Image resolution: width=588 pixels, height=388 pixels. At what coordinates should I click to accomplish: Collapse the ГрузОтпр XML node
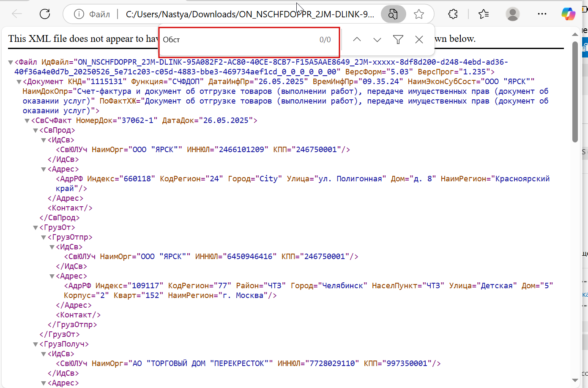(44, 238)
